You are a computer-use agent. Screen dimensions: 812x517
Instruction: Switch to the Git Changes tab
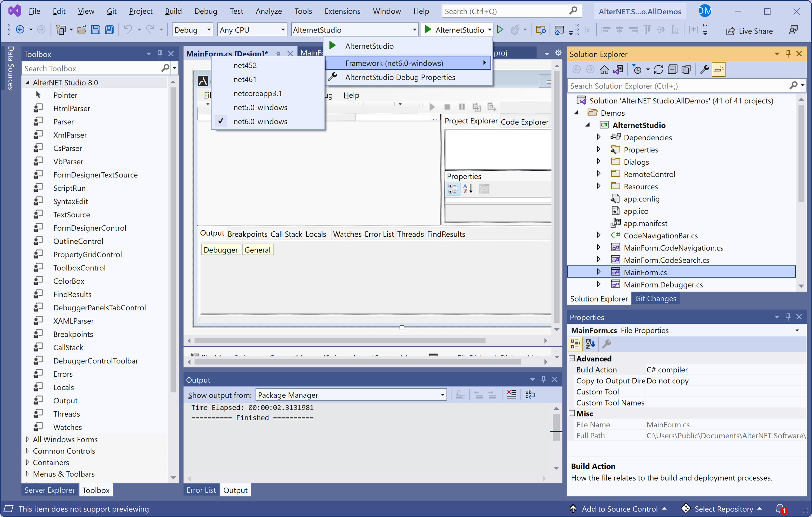coord(655,298)
